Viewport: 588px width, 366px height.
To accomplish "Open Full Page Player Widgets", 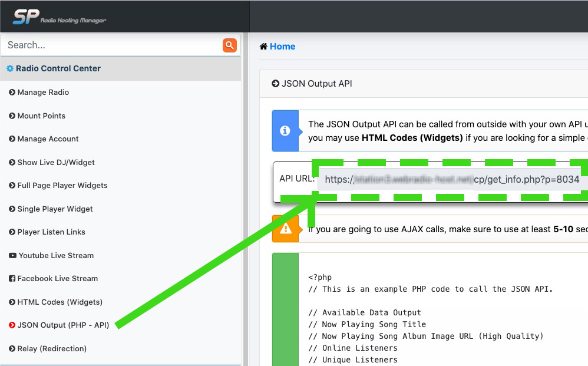I will click(x=62, y=186).
